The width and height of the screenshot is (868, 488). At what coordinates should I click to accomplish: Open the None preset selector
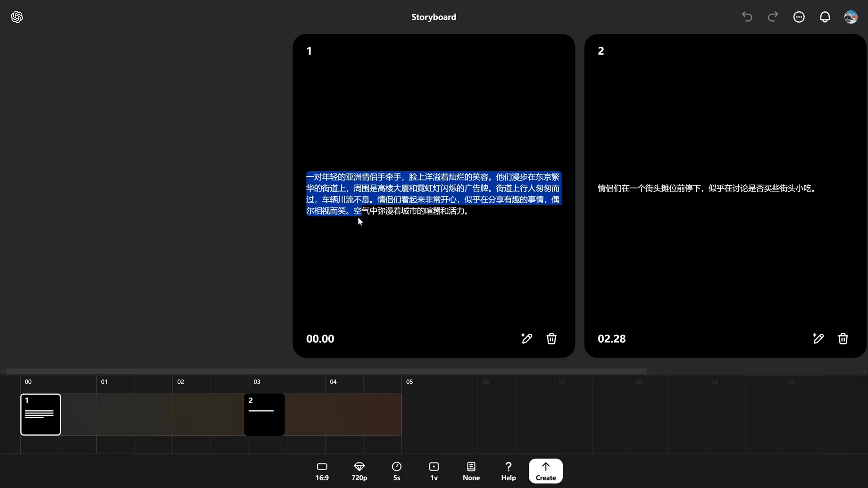[x=471, y=471]
